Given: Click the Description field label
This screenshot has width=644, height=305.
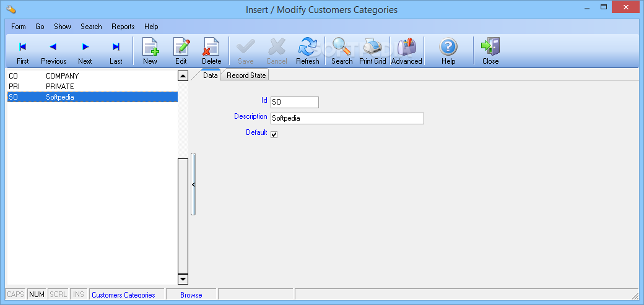Looking at the screenshot, I should pos(251,116).
